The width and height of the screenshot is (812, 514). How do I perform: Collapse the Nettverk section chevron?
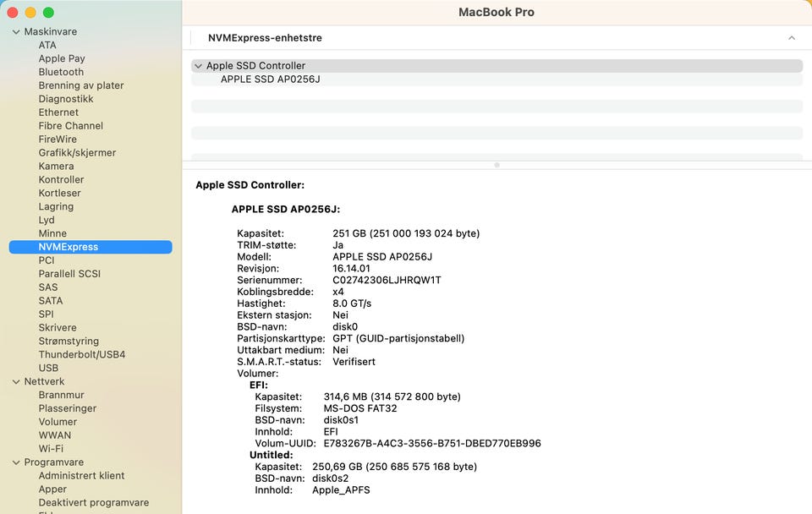(x=16, y=382)
